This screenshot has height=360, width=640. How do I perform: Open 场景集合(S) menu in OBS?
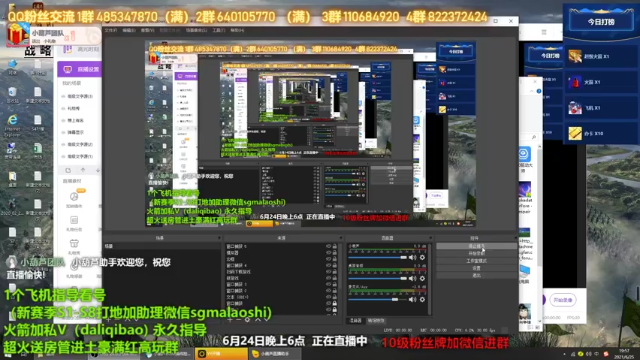(x=196, y=31)
